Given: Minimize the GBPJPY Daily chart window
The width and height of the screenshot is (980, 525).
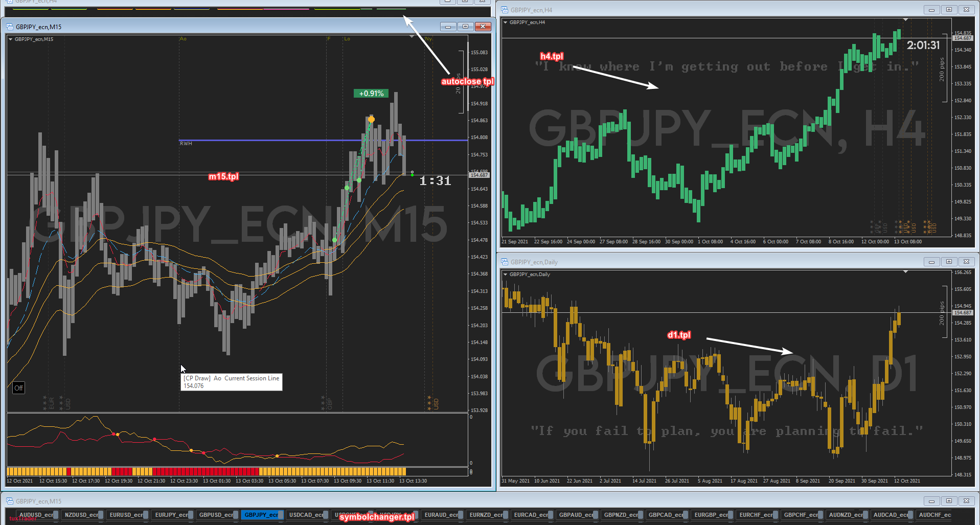Looking at the screenshot, I should 931,262.
